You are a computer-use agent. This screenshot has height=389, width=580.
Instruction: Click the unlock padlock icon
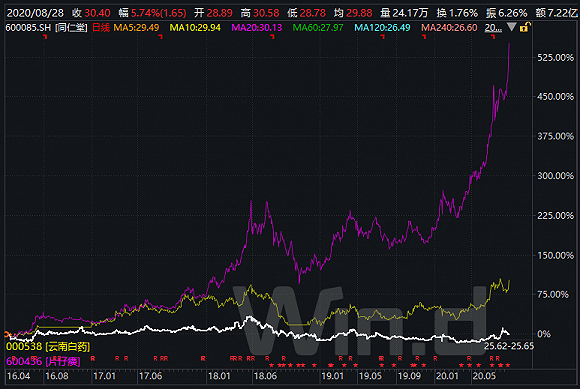pyautogui.click(x=525, y=27)
